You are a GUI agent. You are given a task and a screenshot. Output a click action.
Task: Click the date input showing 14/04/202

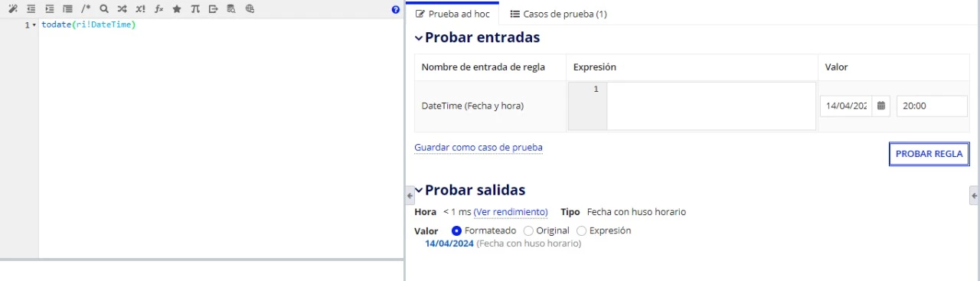point(846,106)
